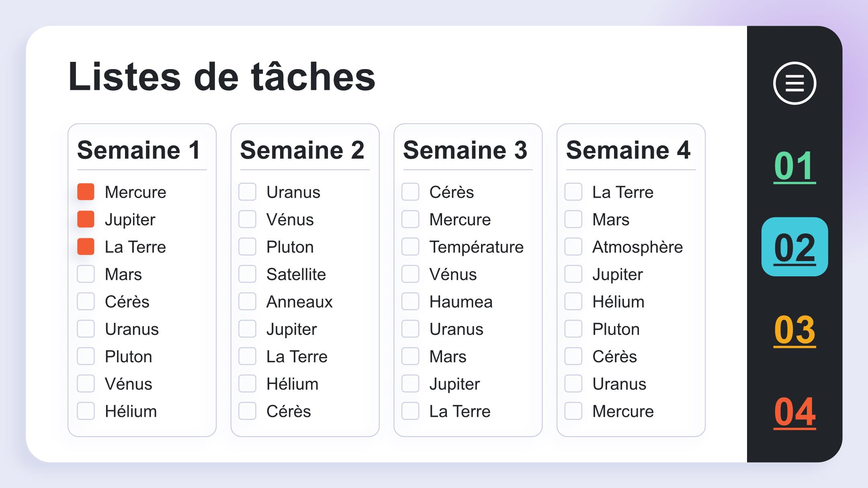
Task: Uncheck Mercure in Semaine 1
Action: [x=86, y=192]
